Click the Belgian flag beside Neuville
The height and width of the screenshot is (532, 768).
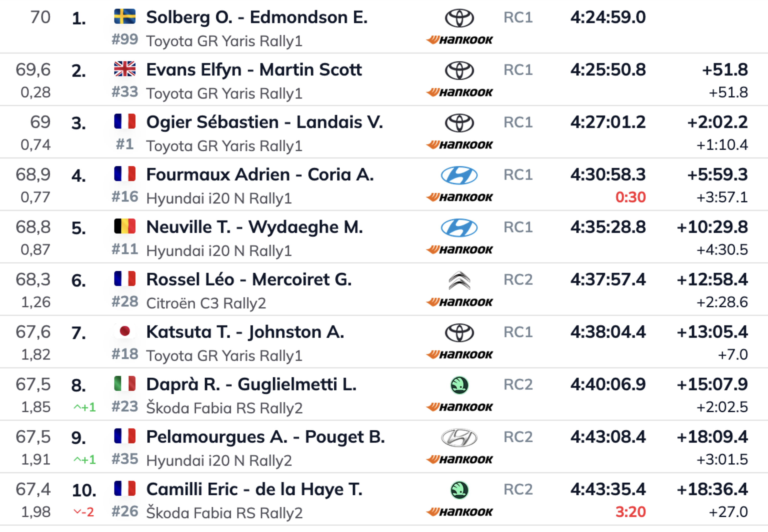[x=125, y=227]
